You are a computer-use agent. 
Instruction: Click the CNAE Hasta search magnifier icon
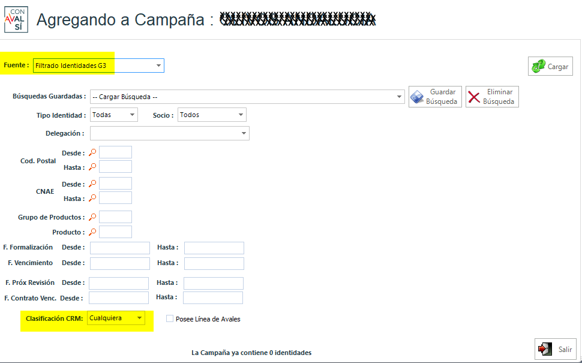click(x=92, y=198)
